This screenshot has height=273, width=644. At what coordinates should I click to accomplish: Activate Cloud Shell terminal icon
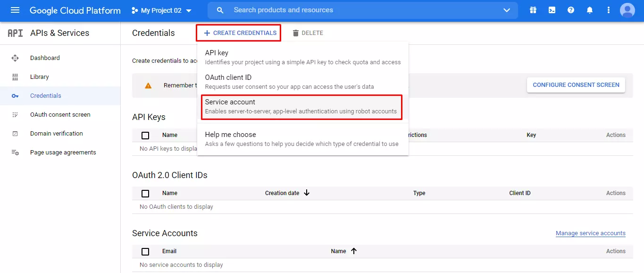coord(552,10)
